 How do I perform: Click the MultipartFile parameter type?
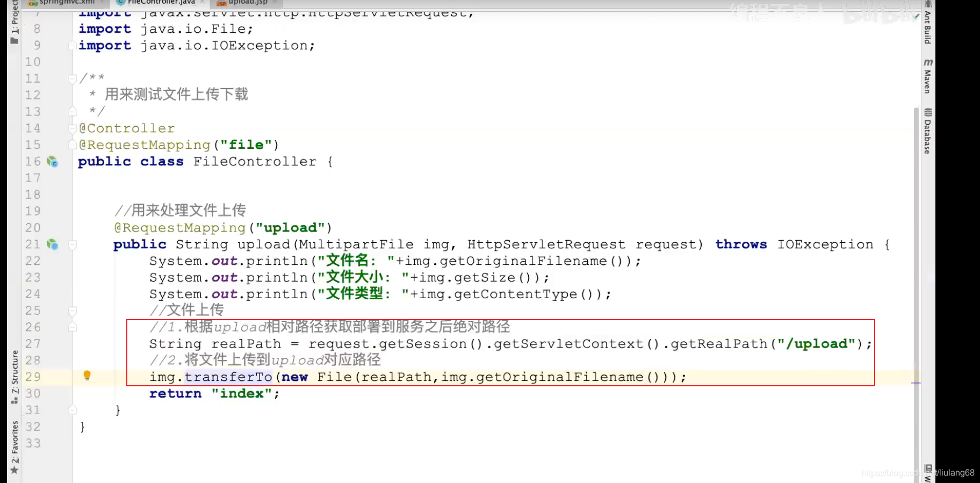pos(356,244)
